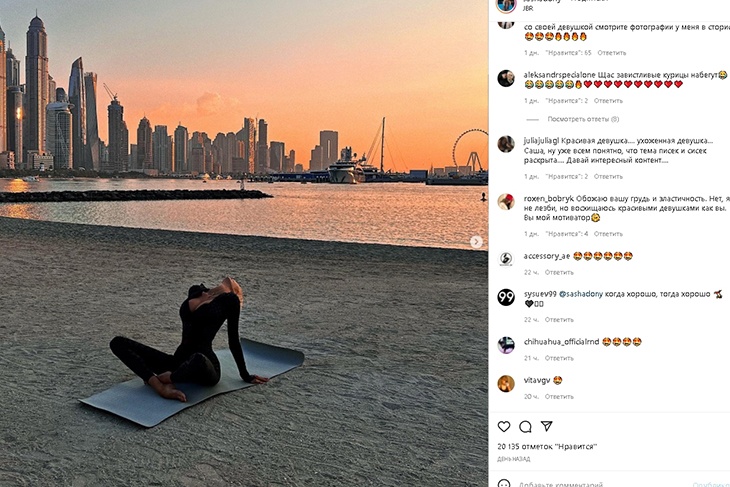Viewport: 730px width, 487px height.
Task: Reply to vitavgv comment
Action: click(x=559, y=397)
